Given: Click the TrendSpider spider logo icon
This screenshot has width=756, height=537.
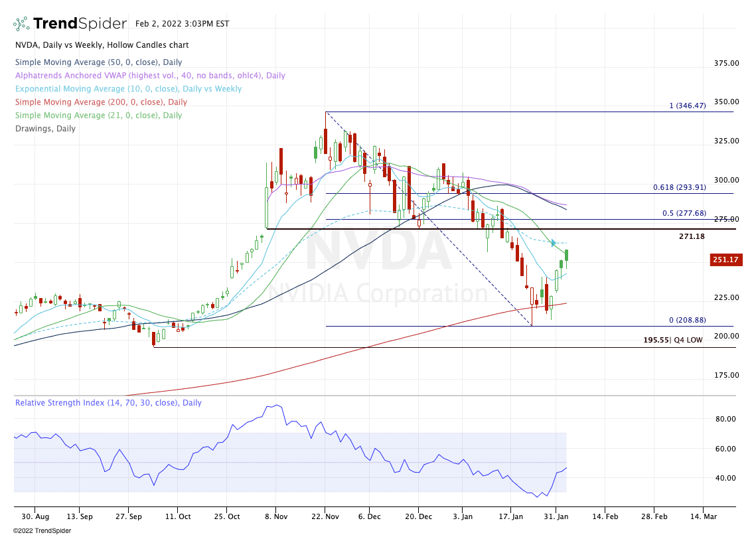Looking at the screenshot, I should (x=21, y=24).
